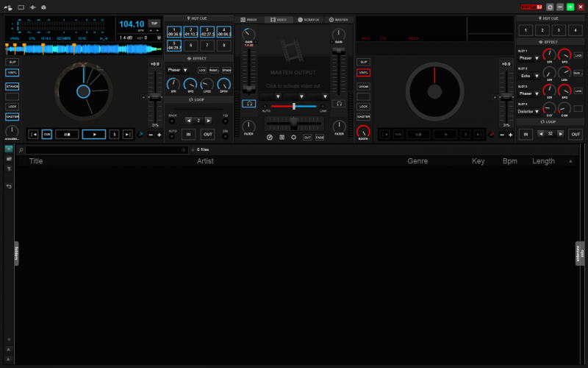Sort browser by Title column

[36, 161]
